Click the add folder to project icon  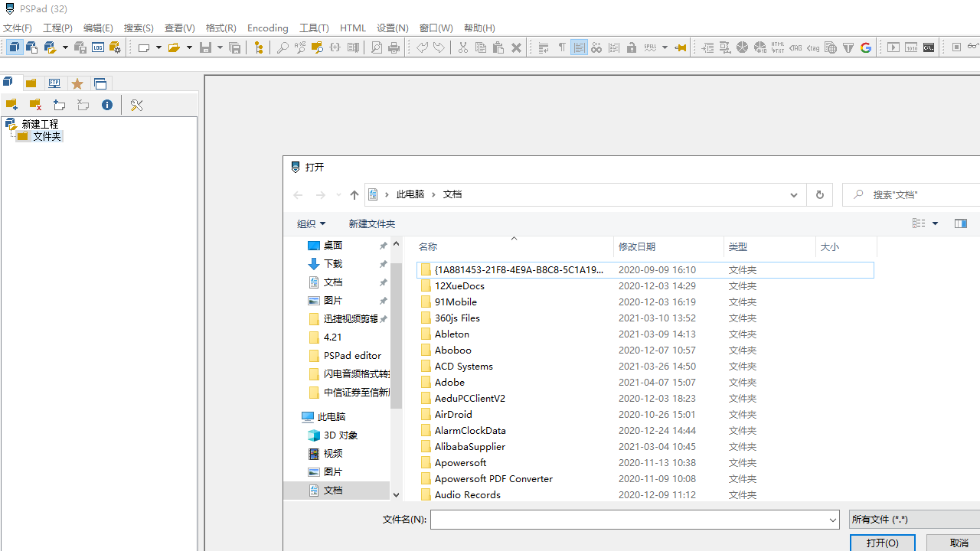[11, 105]
